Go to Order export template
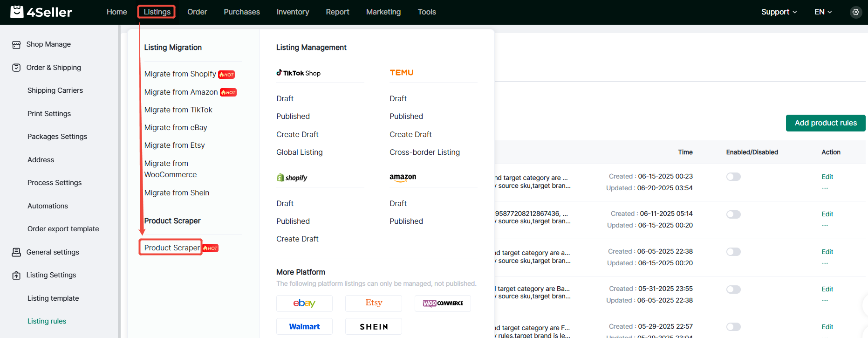Viewport: 868px width, 338px height. (63, 229)
